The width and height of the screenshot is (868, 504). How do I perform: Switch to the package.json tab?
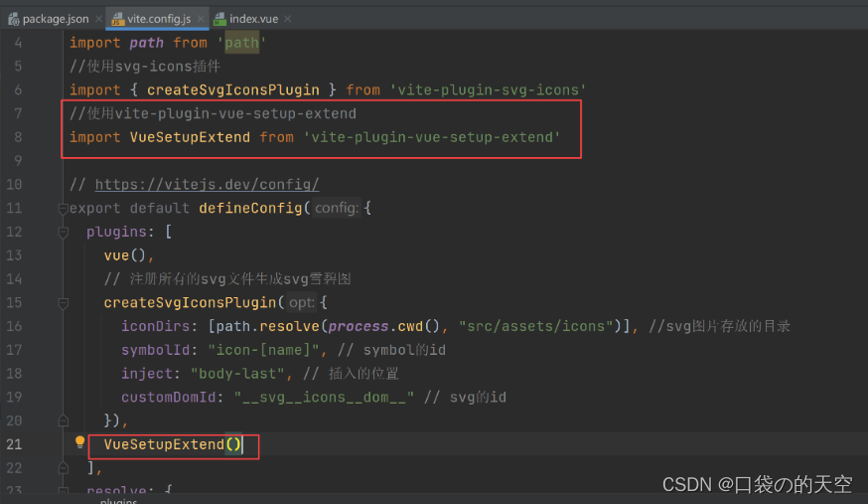point(56,19)
